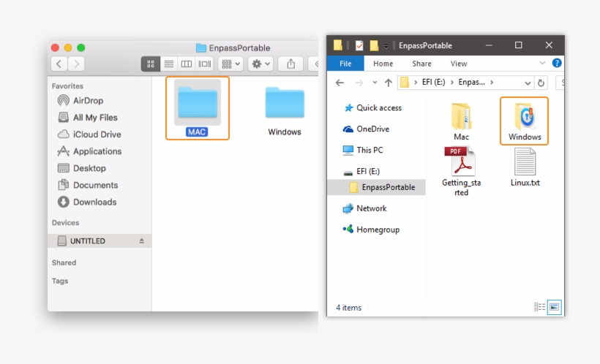Switch Finder to list view

tap(168, 64)
